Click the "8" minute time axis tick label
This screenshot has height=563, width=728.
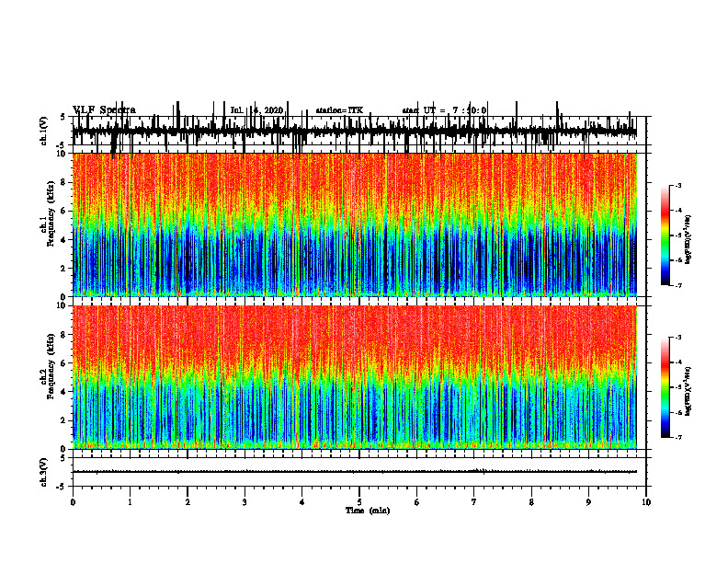point(531,502)
